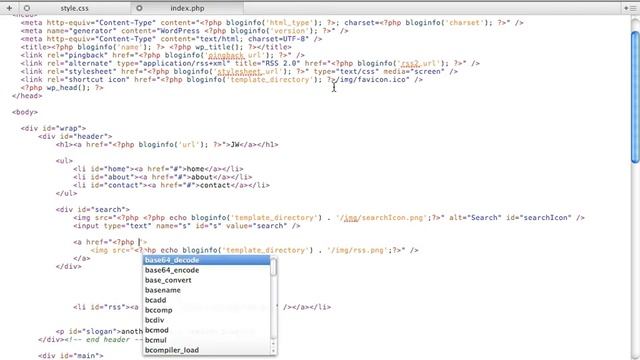Click the autocomplete list scrollbar thumb

click(273, 267)
